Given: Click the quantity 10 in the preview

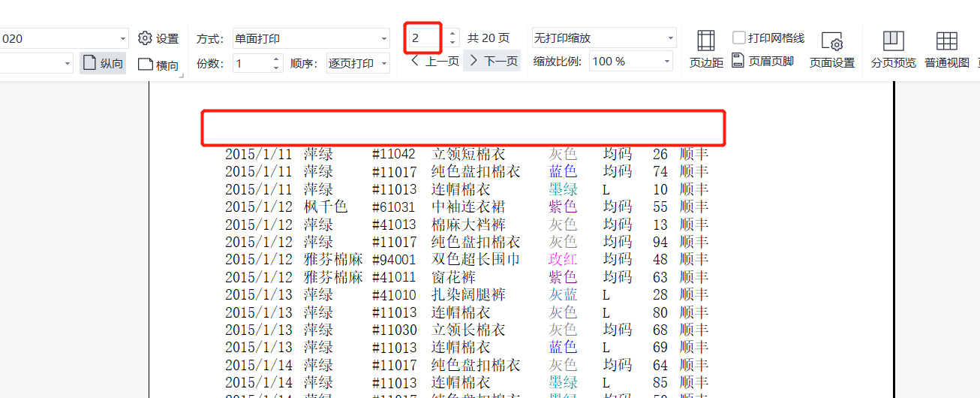Looking at the screenshot, I should tap(660, 189).
